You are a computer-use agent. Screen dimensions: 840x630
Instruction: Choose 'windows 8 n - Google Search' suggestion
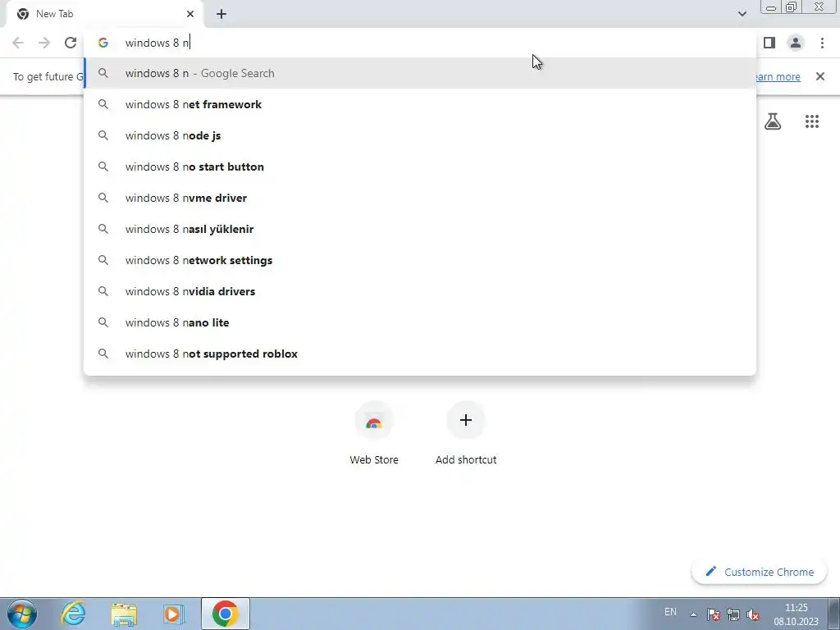(x=420, y=73)
